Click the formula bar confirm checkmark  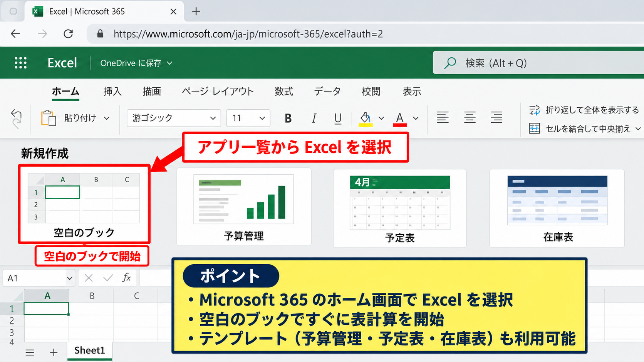(108, 278)
